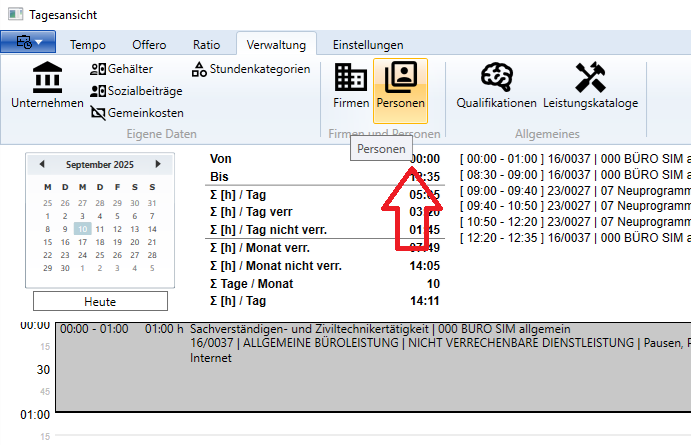Open the Gemeinkosten overhead costs
This screenshot has width=691, height=445.
(136, 113)
